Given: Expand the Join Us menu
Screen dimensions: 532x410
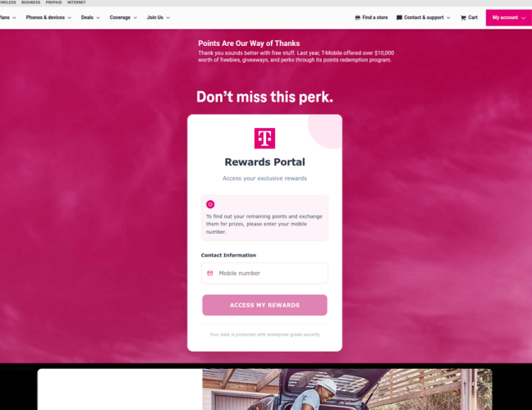Looking at the screenshot, I should 158,17.
